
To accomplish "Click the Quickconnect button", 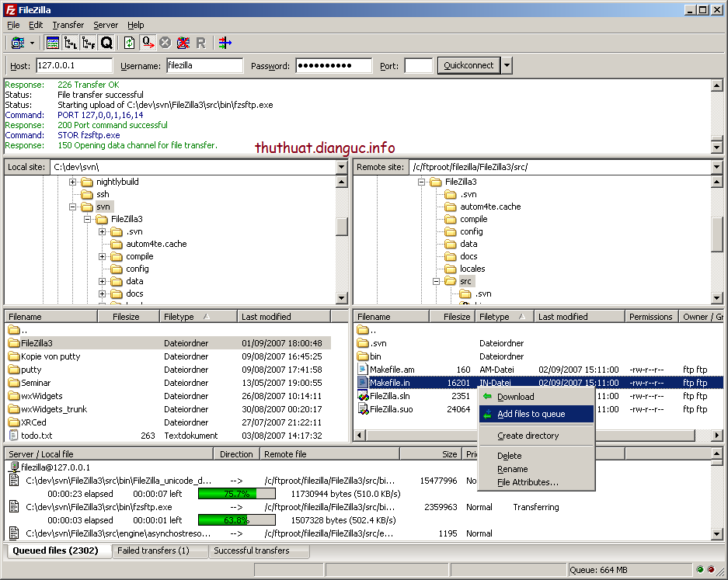I will click(x=469, y=65).
